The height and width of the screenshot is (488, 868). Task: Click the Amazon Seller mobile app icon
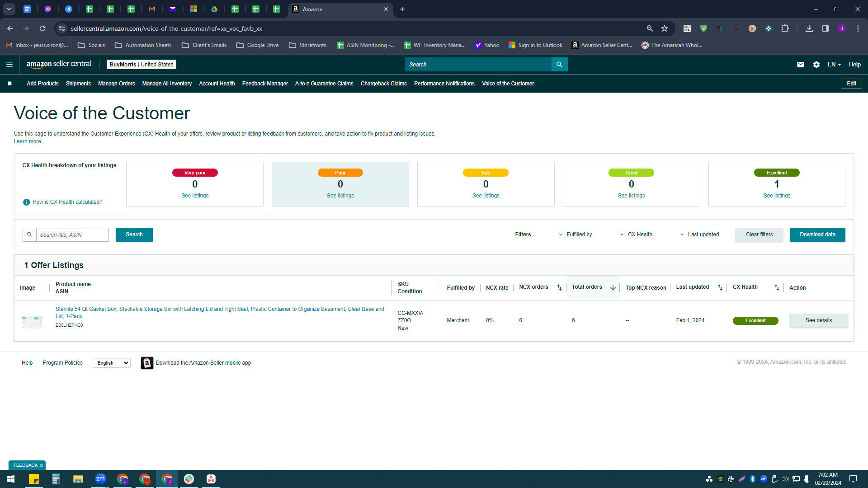tap(147, 363)
